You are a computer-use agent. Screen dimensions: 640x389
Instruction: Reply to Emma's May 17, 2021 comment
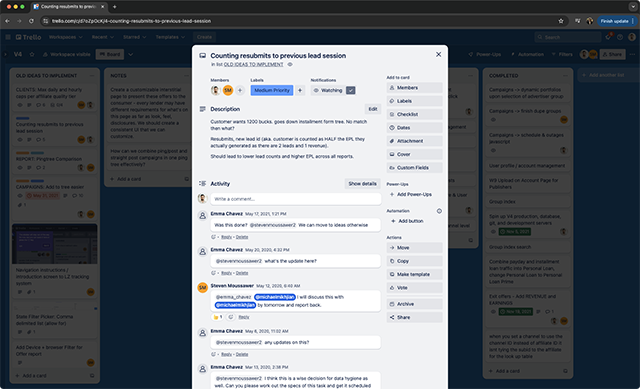pyautogui.click(x=227, y=237)
